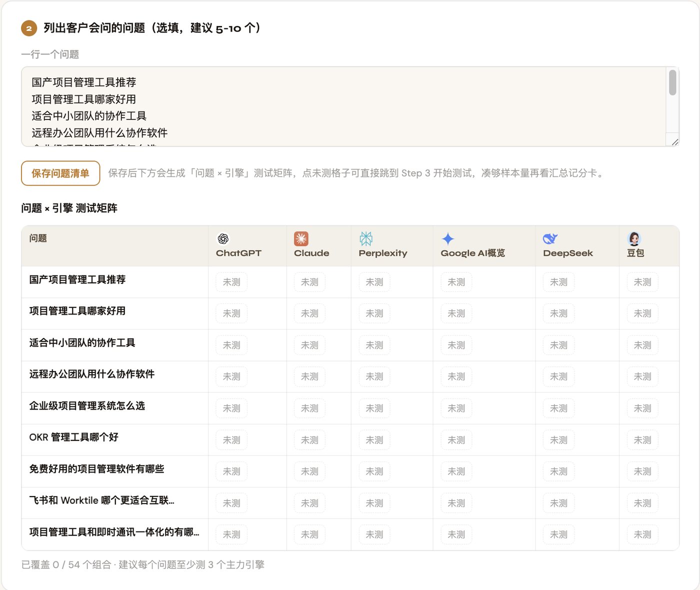Click 未测 for 飞书和 Worktile row under Perplexity
The image size is (700, 590).
pos(374,503)
